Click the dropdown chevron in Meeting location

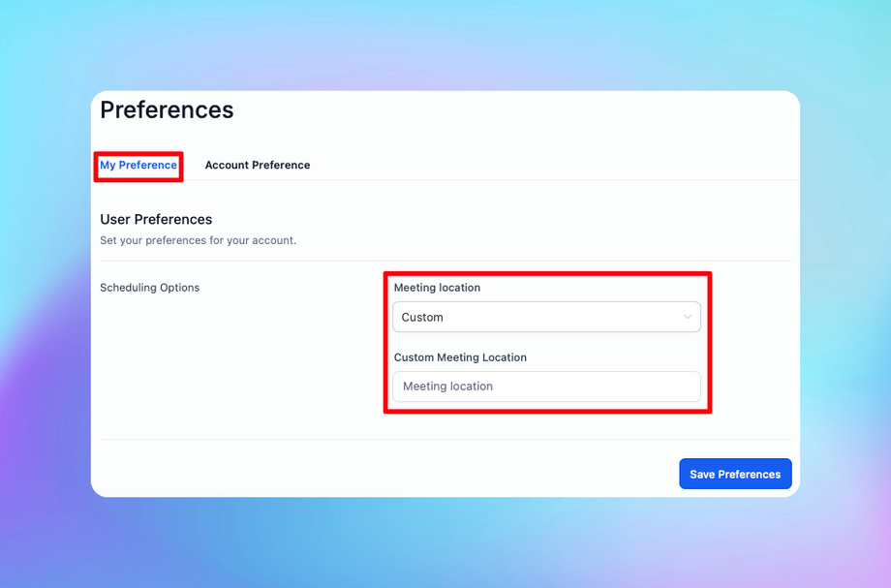point(688,317)
